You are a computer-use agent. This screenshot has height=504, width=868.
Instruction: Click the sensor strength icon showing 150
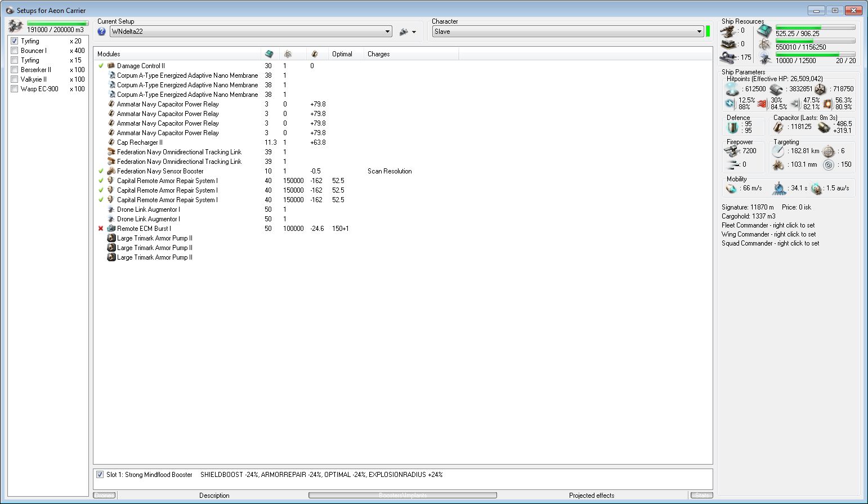[828, 165]
